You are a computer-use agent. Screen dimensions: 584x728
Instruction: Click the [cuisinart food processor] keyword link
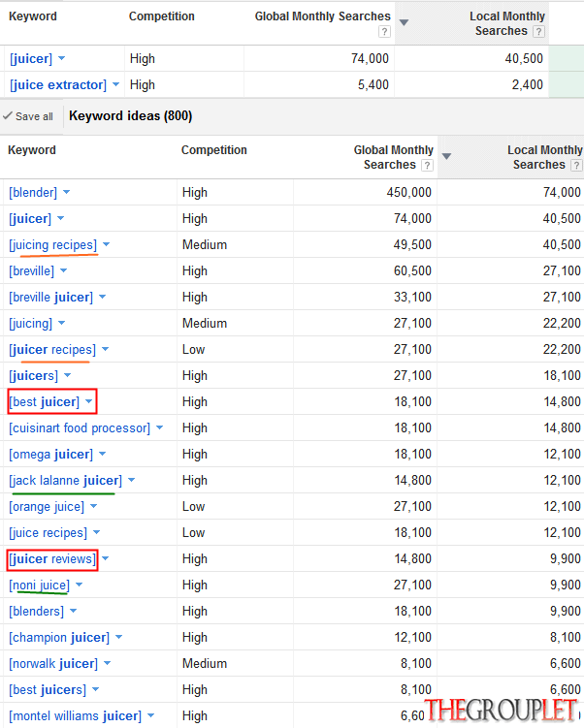80,428
